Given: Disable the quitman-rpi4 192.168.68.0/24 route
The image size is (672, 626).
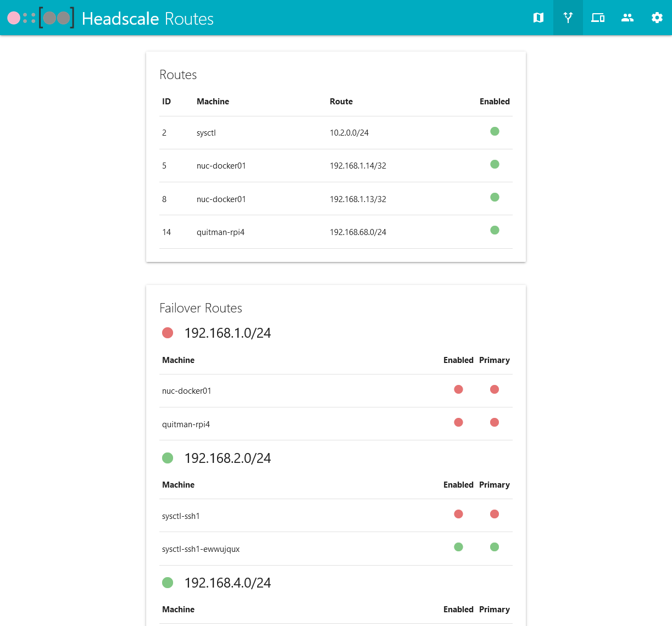Looking at the screenshot, I should click(x=495, y=230).
